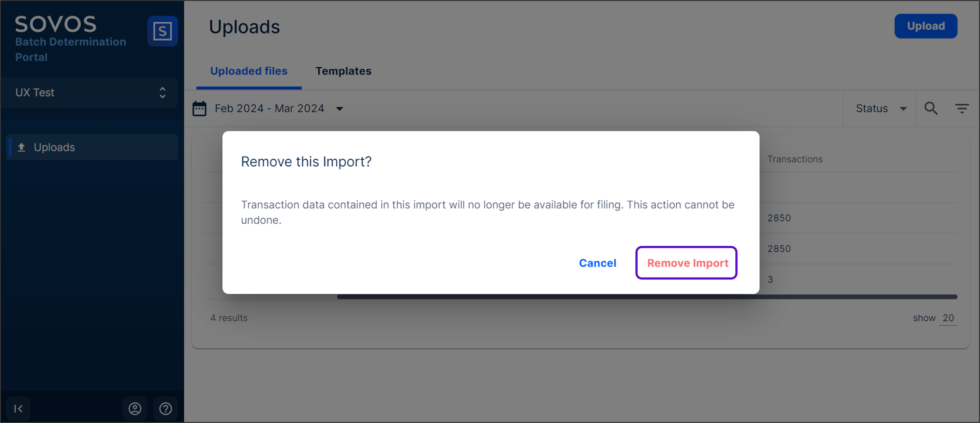The height and width of the screenshot is (423, 980).
Task: Select Uploads in the side navigation
Action: tap(54, 147)
